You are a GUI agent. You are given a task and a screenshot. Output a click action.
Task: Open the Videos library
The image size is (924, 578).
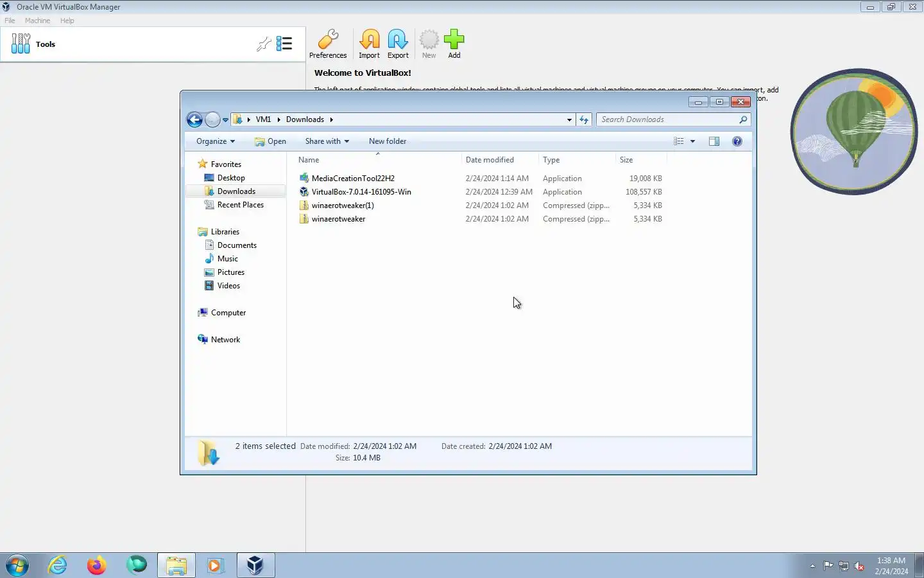[228, 286]
